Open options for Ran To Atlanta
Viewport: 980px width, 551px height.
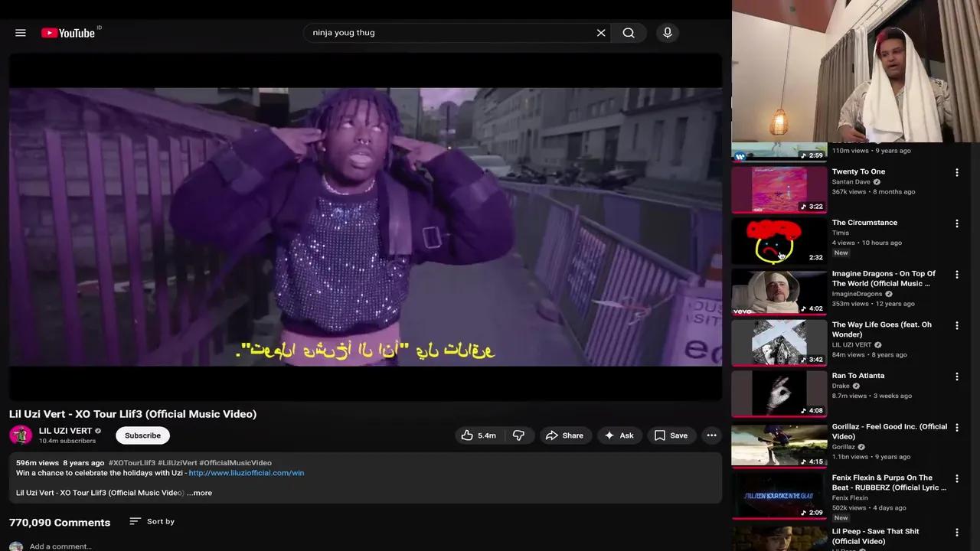pos(956,377)
